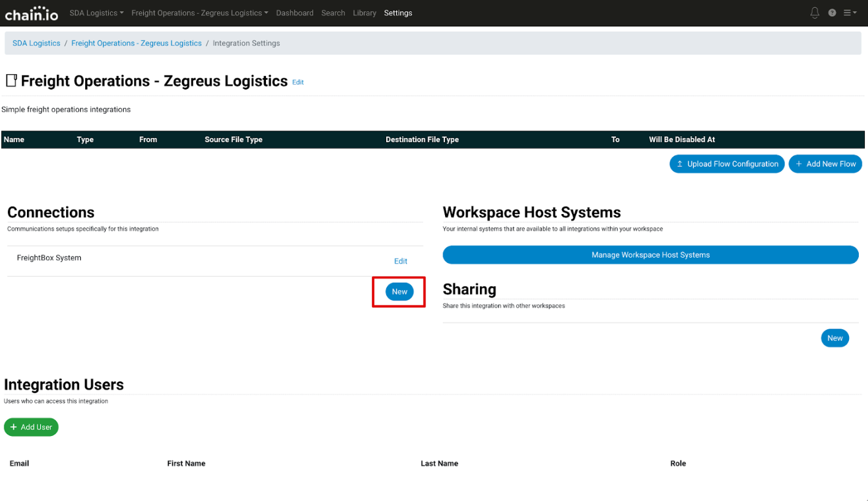Click the Email column header
The height and width of the screenshot is (501, 868).
(20, 464)
